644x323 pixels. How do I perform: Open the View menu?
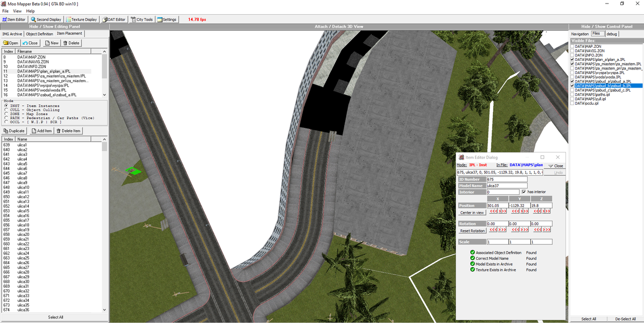[17, 11]
